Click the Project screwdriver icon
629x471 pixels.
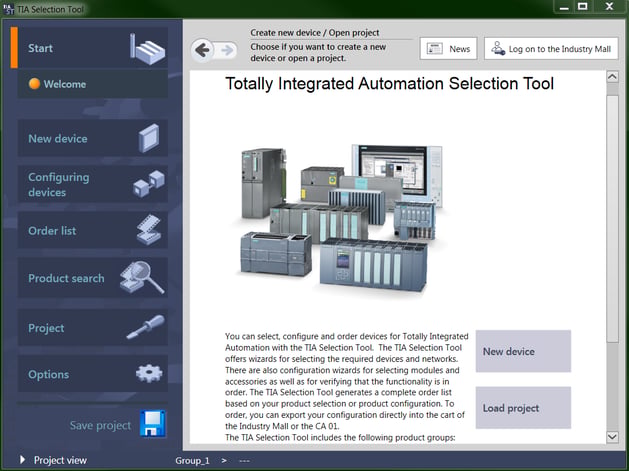point(145,327)
